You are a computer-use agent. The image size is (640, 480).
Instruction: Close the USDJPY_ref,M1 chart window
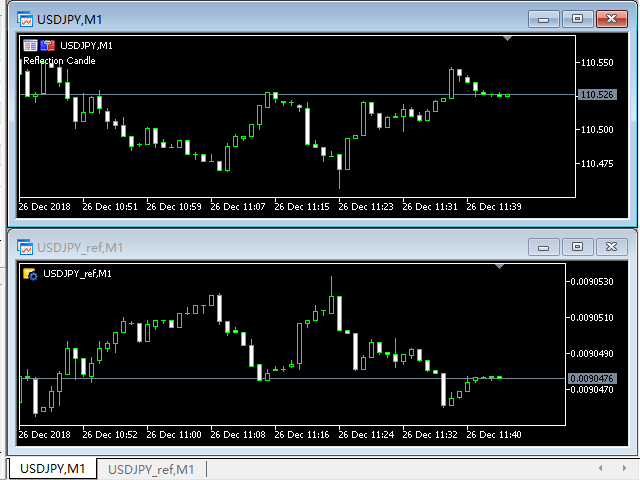[610, 246]
